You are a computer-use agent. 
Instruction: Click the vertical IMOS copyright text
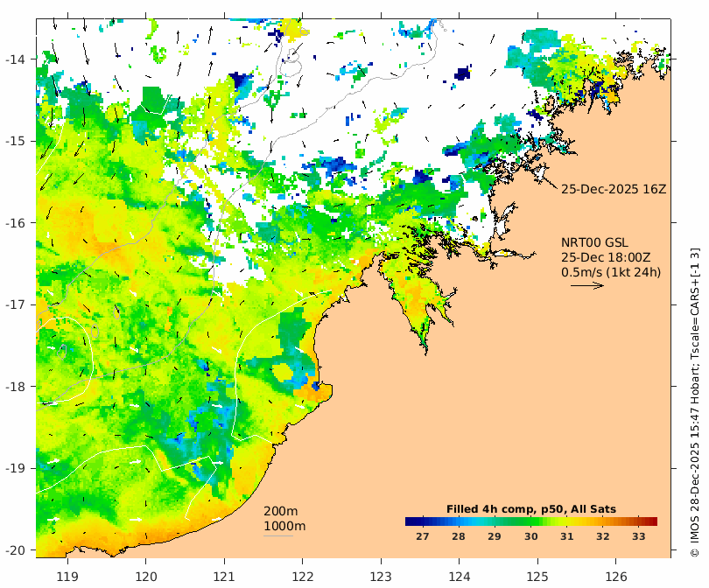point(695,402)
